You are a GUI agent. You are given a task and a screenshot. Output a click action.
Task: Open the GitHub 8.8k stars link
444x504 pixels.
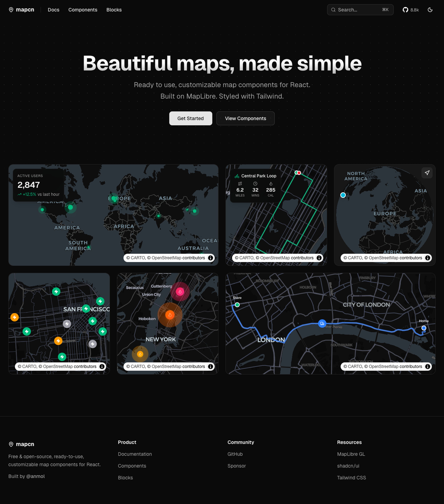411,10
